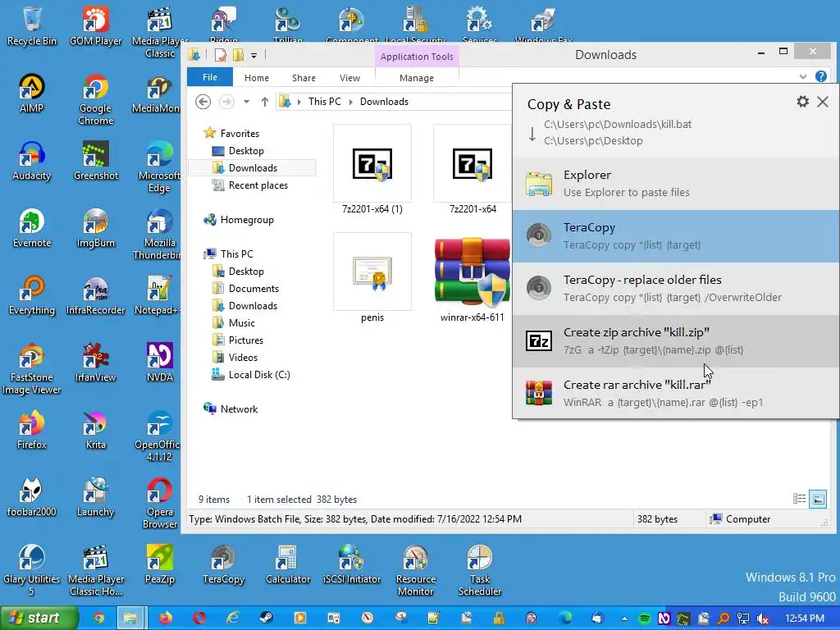Click This PC in address bar

click(x=324, y=101)
